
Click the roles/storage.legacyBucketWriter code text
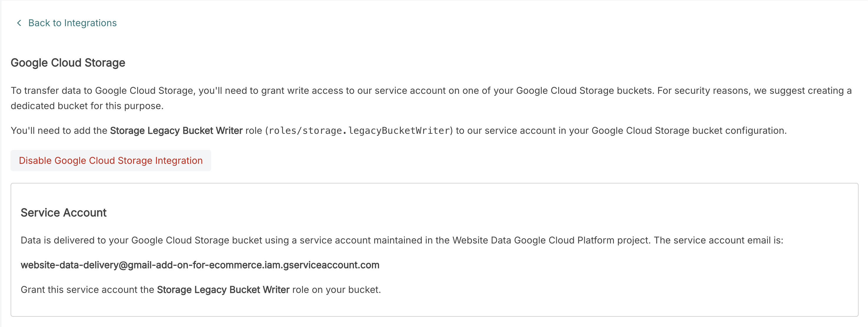(x=359, y=131)
